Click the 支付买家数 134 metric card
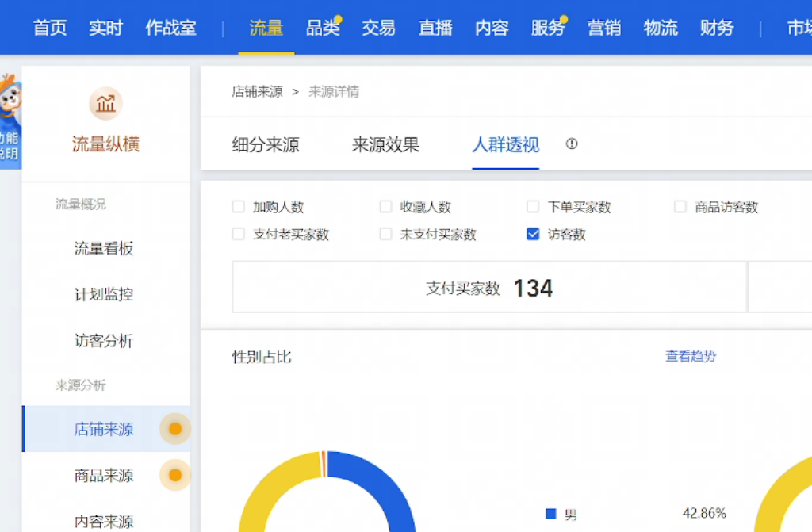The height and width of the screenshot is (532, 812). pos(489,287)
